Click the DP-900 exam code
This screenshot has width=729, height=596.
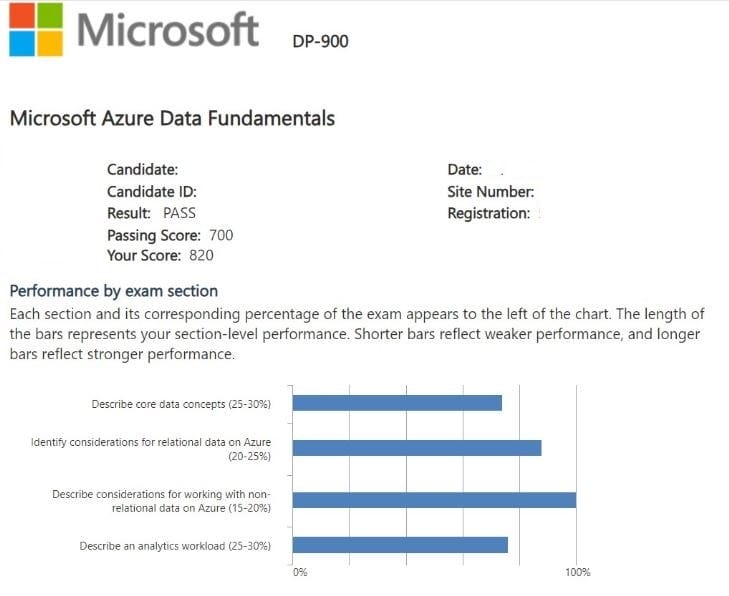pos(320,42)
